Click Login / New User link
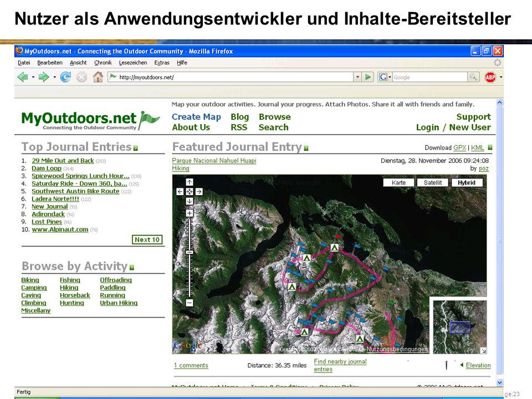 (453, 127)
